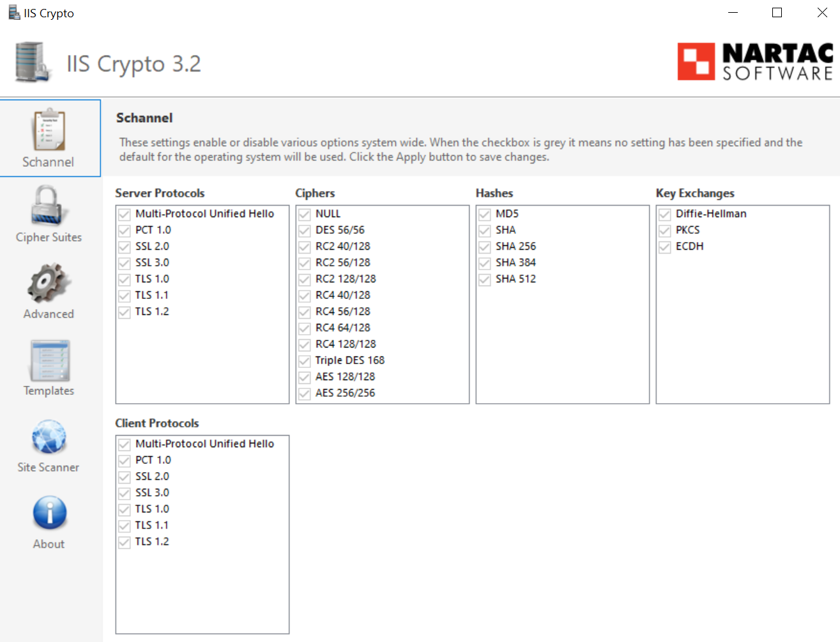Viewport: 840px width, 642px height.
Task: Click the 'Key Exchanges' heading text
Action: tap(695, 193)
